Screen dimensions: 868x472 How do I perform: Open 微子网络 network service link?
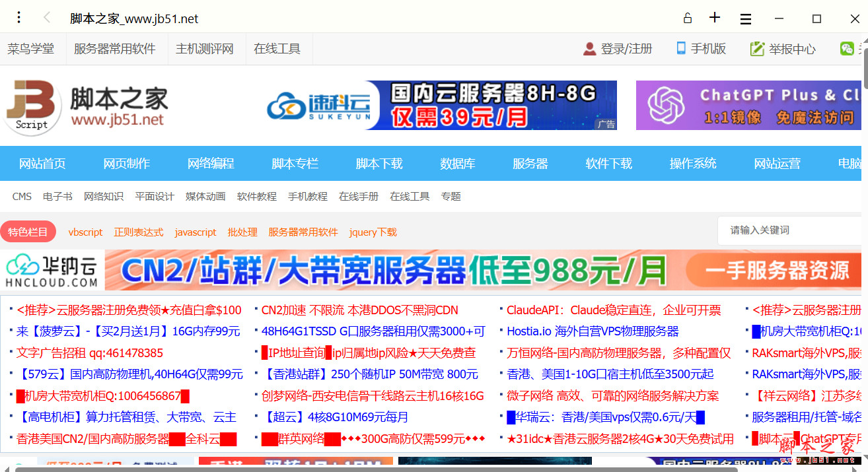[613, 396]
